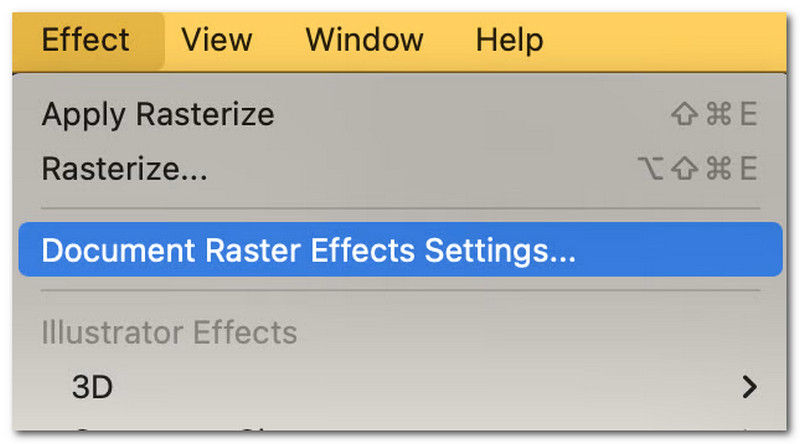
Task: Click the Command symbol beside Apply Rasterize
Action: (x=718, y=114)
